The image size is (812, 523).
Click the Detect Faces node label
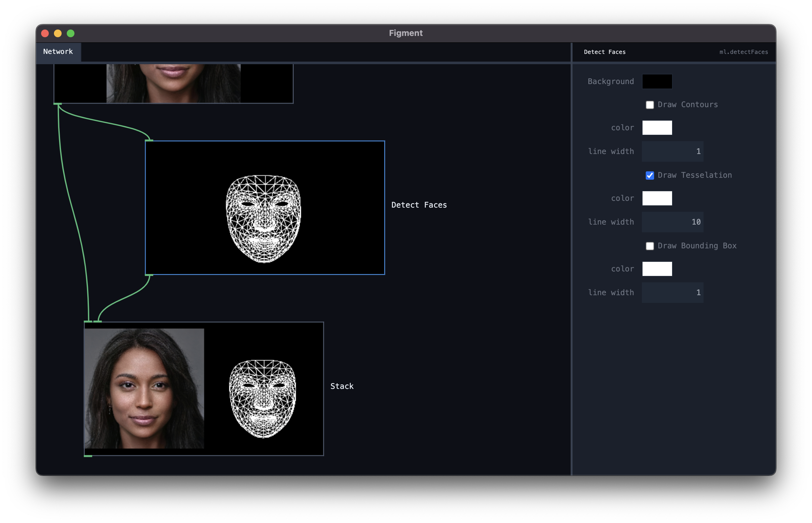pyautogui.click(x=419, y=205)
